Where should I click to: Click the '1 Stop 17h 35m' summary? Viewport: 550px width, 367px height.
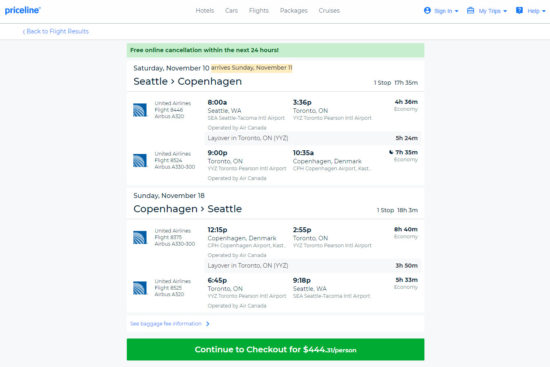click(x=396, y=83)
